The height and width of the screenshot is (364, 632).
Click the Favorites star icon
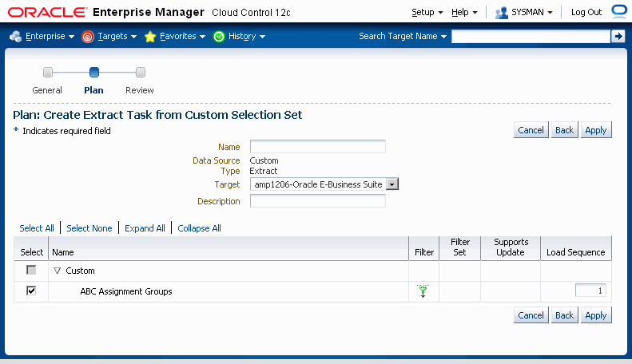click(150, 37)
